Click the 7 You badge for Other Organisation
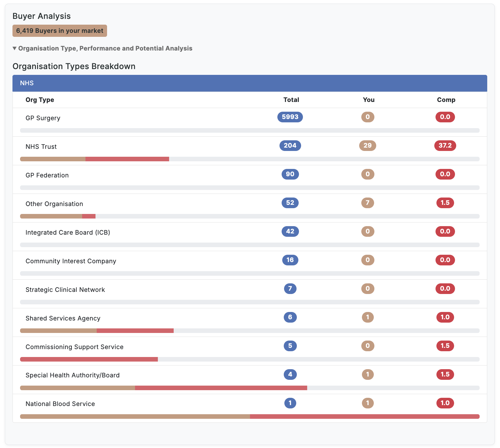The height and width of the screenshot is (448, 500). tap(368, 203)
